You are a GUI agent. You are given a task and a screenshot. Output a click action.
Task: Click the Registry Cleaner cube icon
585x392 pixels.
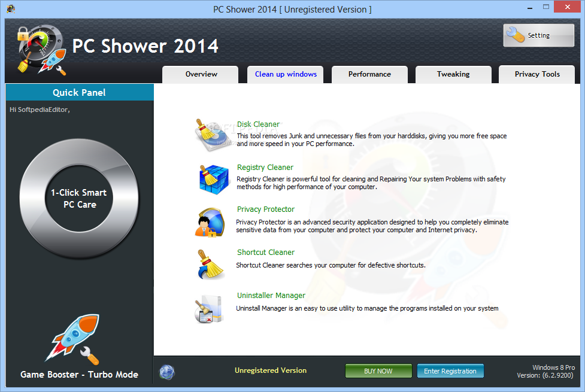point(213,179)
